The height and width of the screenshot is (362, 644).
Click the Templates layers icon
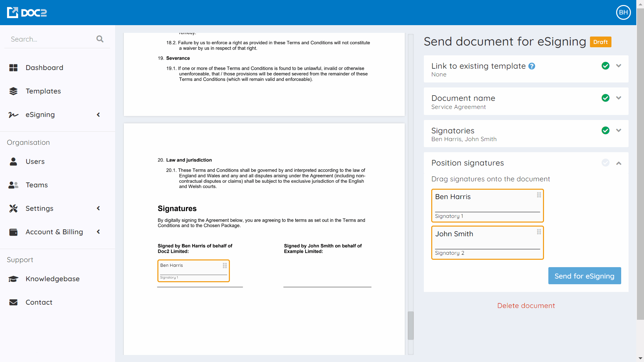(13, 91)
